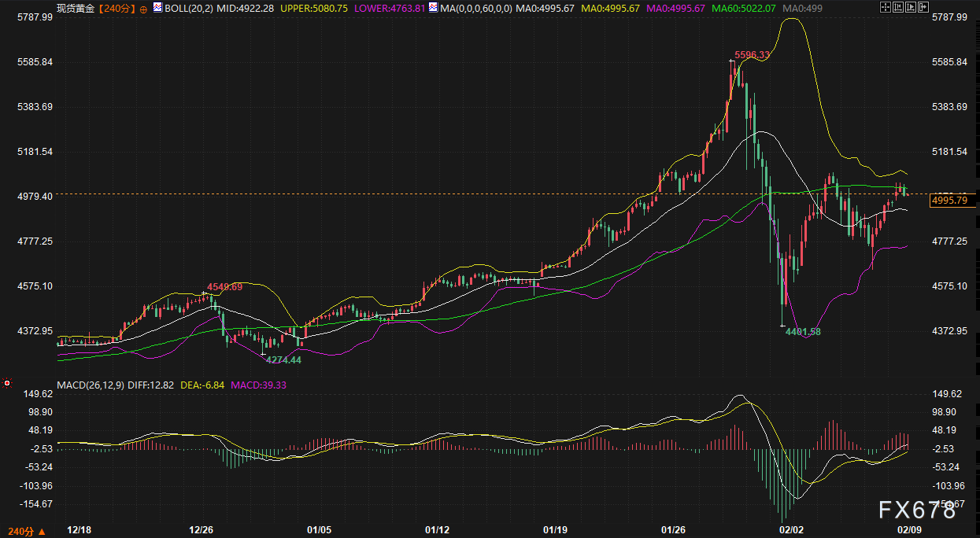Click the move-chart crosshair icon at top right
The height and width of the screenshot is (538, 980).
885,7
